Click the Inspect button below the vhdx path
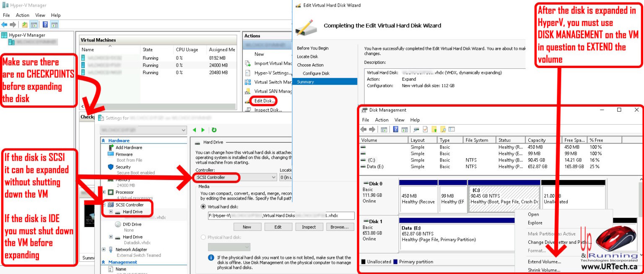The height and width of the screenshot is (274, 644). point(309,227)
